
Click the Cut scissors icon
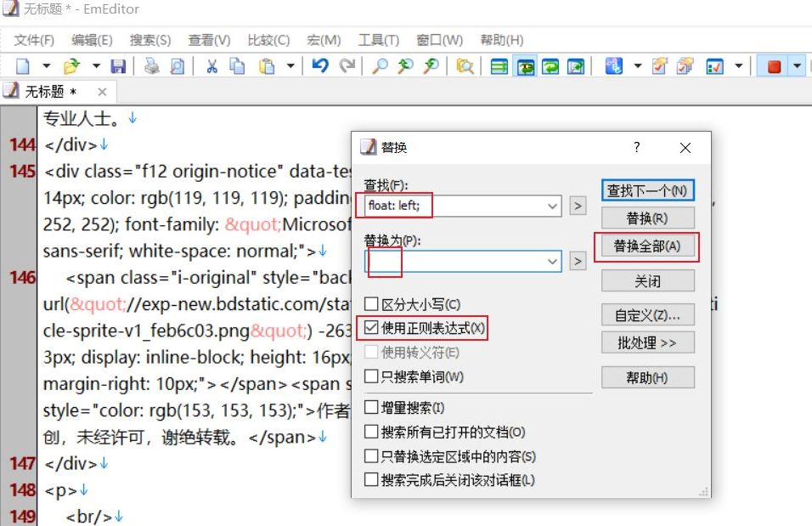[212, 66]
